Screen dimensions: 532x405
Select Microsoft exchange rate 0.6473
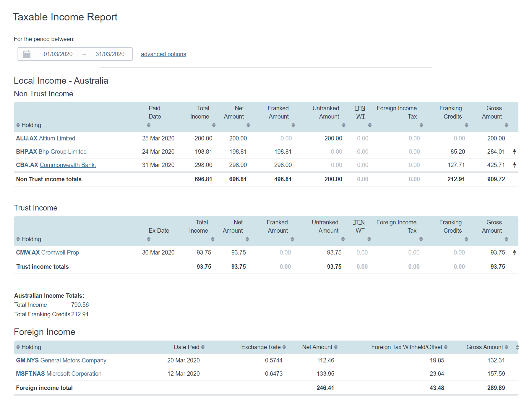pyautogui.click(x=274, y=374)
